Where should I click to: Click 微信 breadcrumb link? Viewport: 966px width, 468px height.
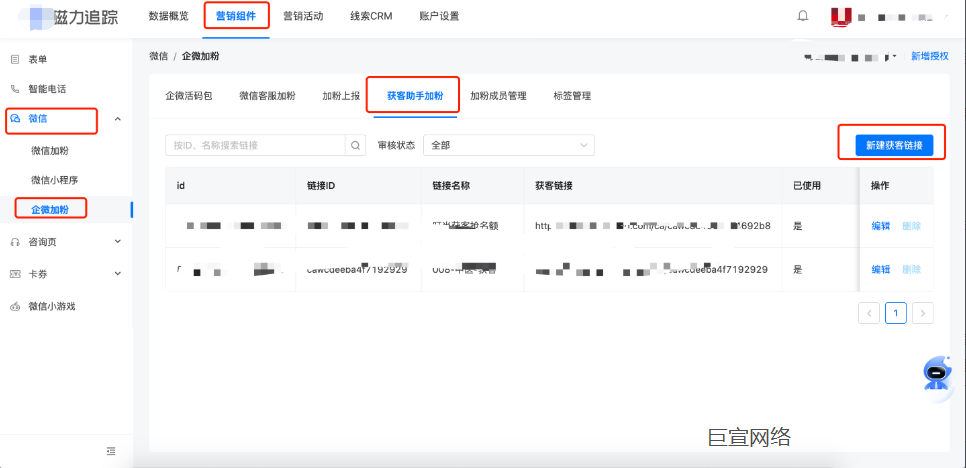click(158, 56)
